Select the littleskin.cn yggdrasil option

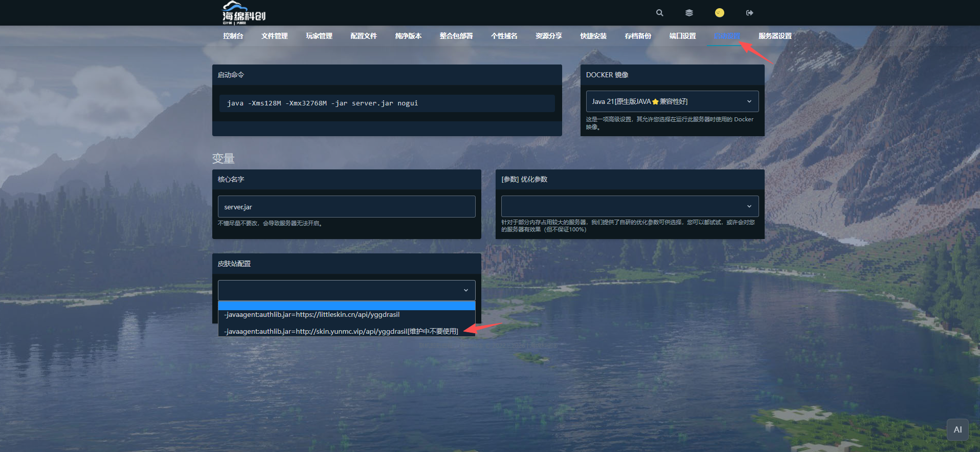[312, 315]
